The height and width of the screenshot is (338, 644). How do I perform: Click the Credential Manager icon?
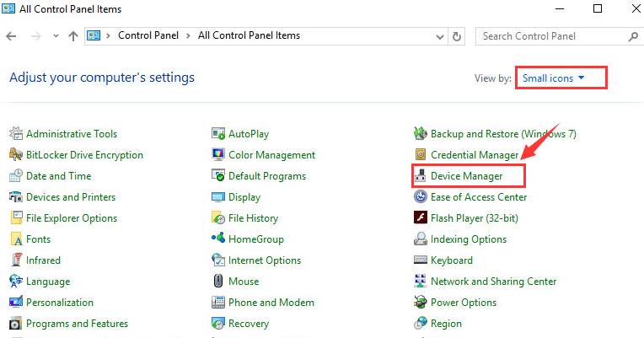click(420, 154)
